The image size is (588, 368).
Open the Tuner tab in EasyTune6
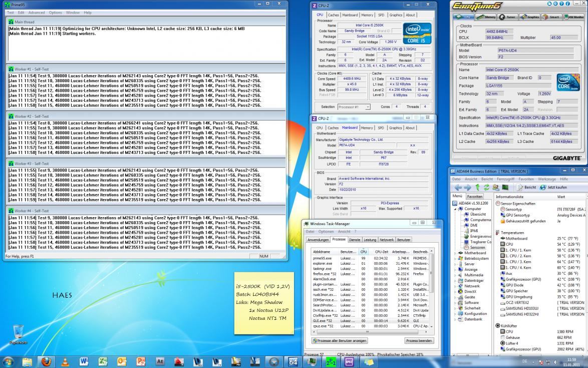(x=507, y=17)
